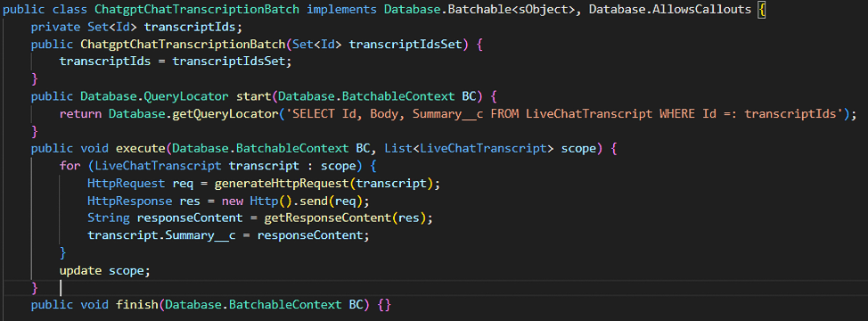Click the LiveChatTranscript text in the query
Screen dimensions: 868x321
[590, 114]
